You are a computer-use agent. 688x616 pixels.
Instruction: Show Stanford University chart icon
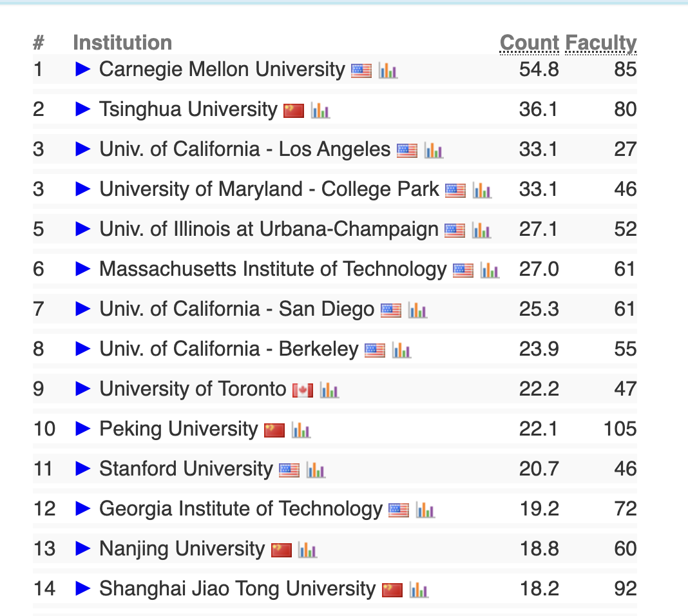pos(316,470)
